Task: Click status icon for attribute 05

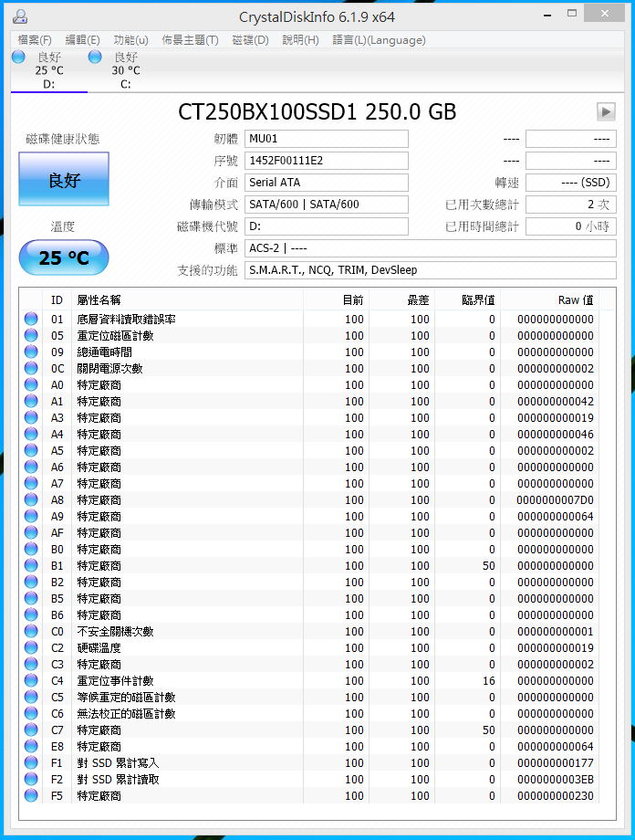Action: [x=31, y=335]
